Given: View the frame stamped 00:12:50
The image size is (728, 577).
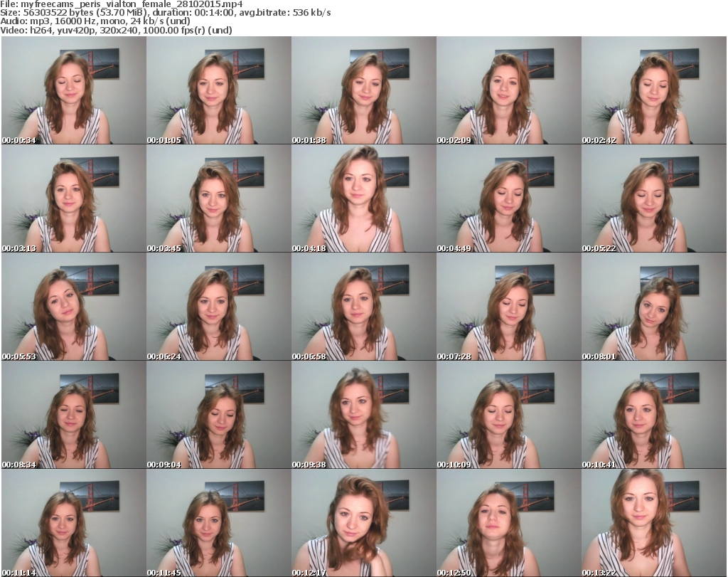Looking at the screenshot, I should pos(509,523).
